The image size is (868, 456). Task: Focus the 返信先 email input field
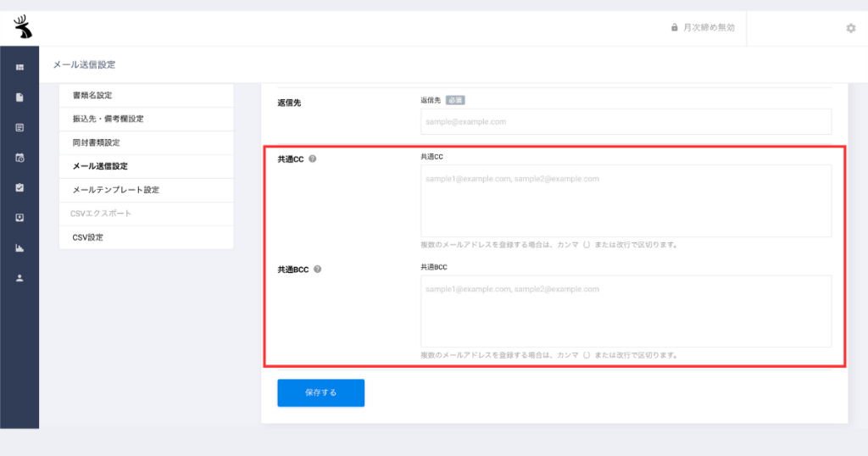click(626, 122)
